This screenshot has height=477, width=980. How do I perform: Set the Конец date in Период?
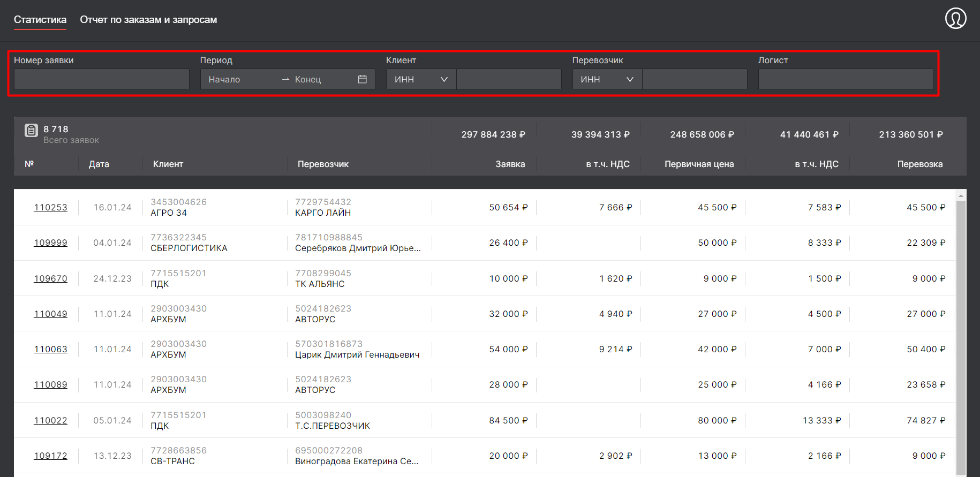click(321, 79)
